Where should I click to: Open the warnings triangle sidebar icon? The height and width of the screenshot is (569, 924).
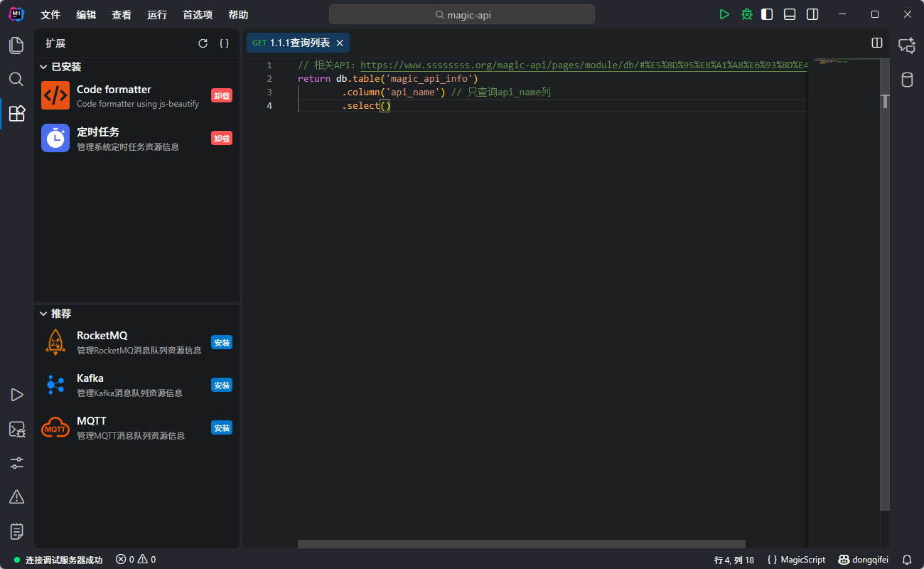(16, 496)
